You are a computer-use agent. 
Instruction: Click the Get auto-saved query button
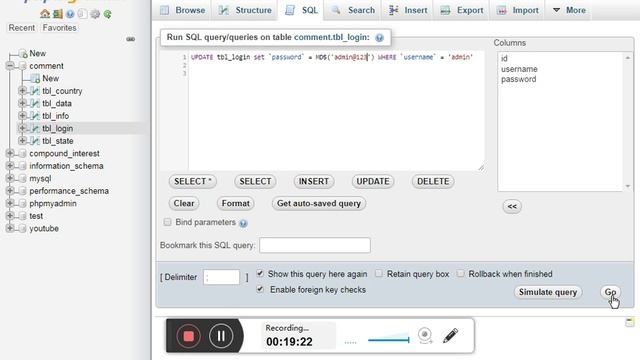[x=319, y=203]
